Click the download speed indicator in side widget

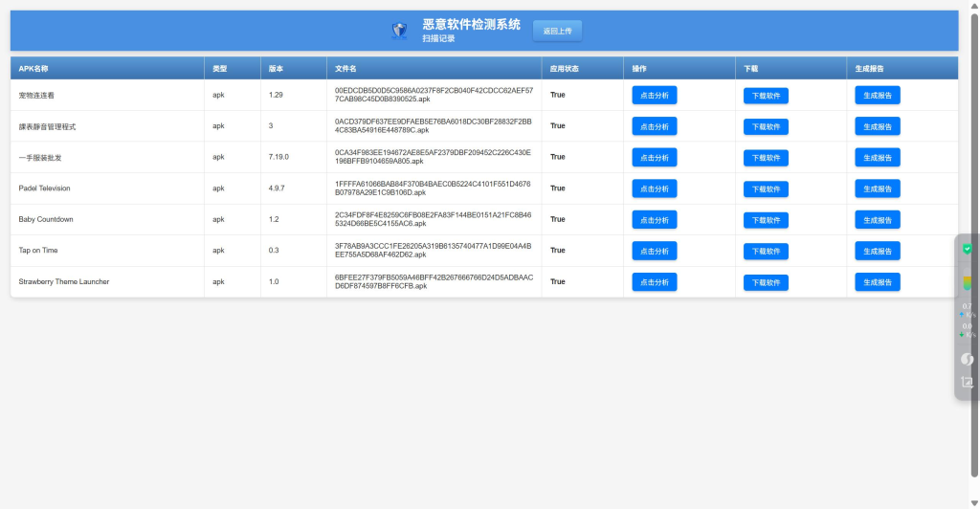pos(967,330)
